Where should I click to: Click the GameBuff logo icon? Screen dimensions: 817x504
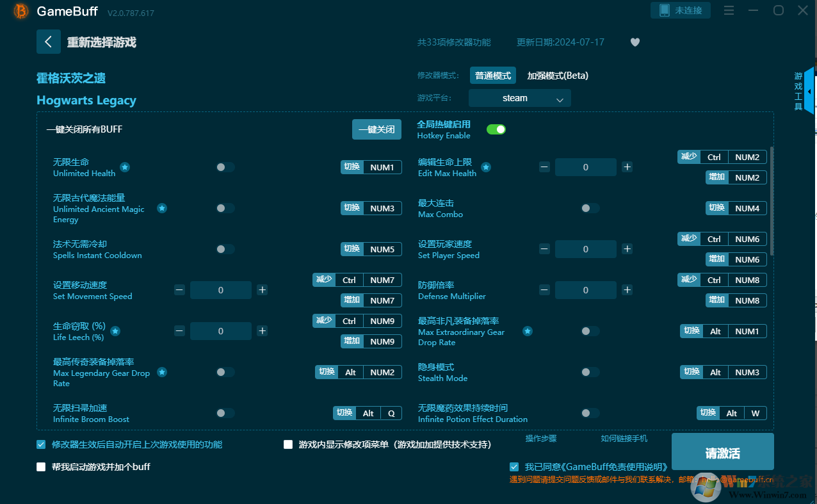coord(21,11)
